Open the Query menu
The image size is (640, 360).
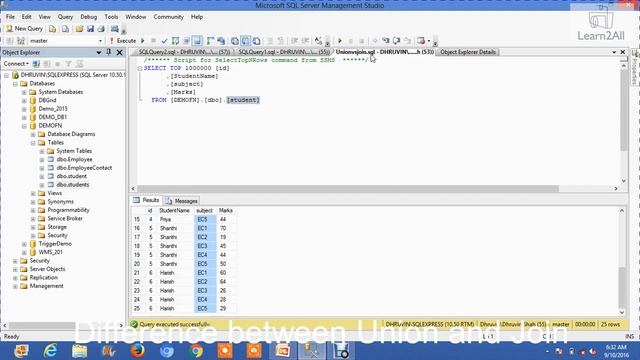pos(65,17)
